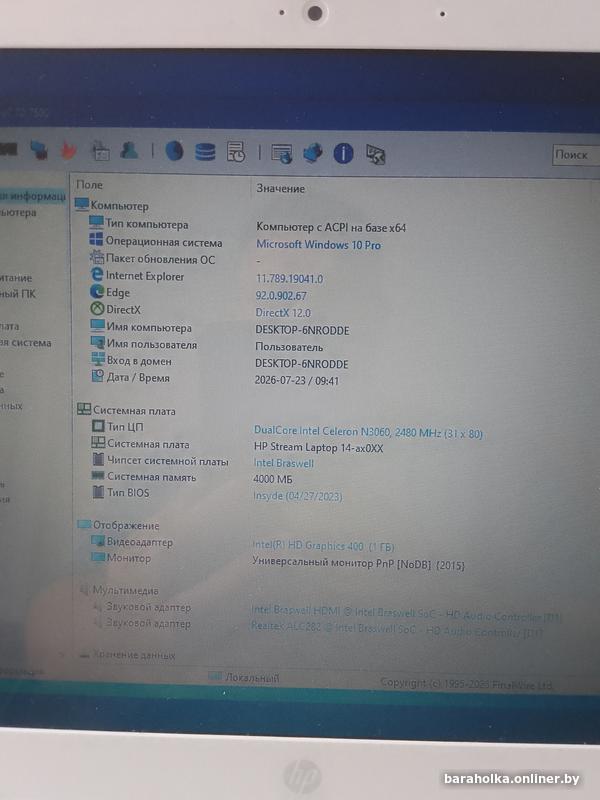Image resolution: width=600 pixels, height=800 pixels.
Task: Open the DirectX 12.0 link
Action: (283, 313)
